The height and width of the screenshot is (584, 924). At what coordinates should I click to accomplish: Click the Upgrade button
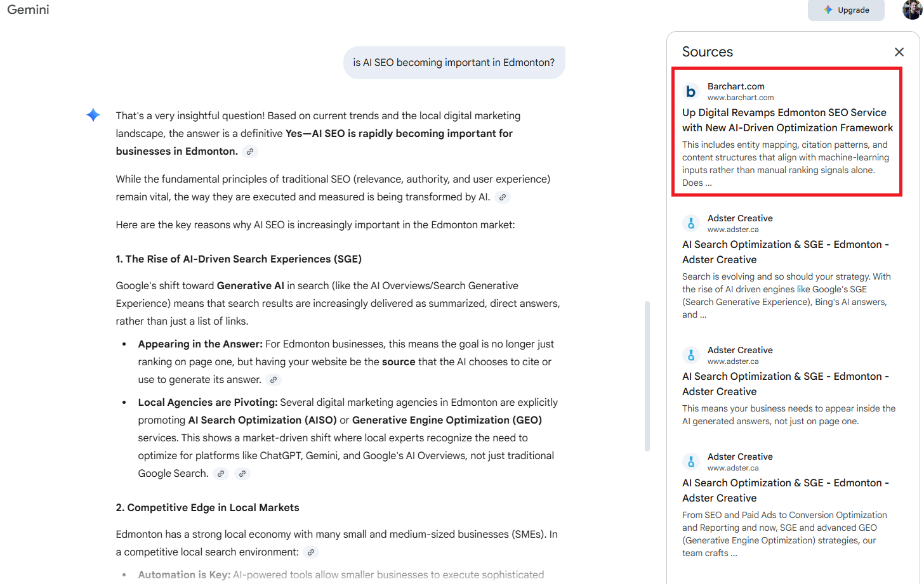tap(846, 10)
